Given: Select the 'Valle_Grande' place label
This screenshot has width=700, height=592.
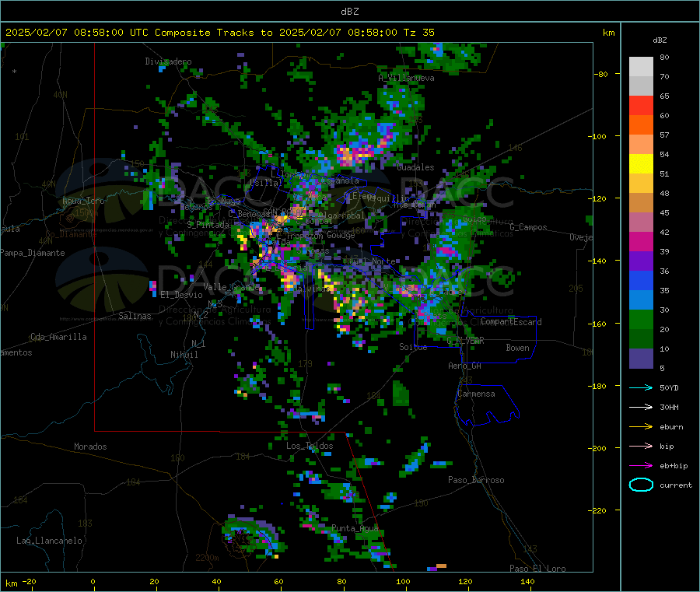Looking at the screenshot, I should point(231,287).
